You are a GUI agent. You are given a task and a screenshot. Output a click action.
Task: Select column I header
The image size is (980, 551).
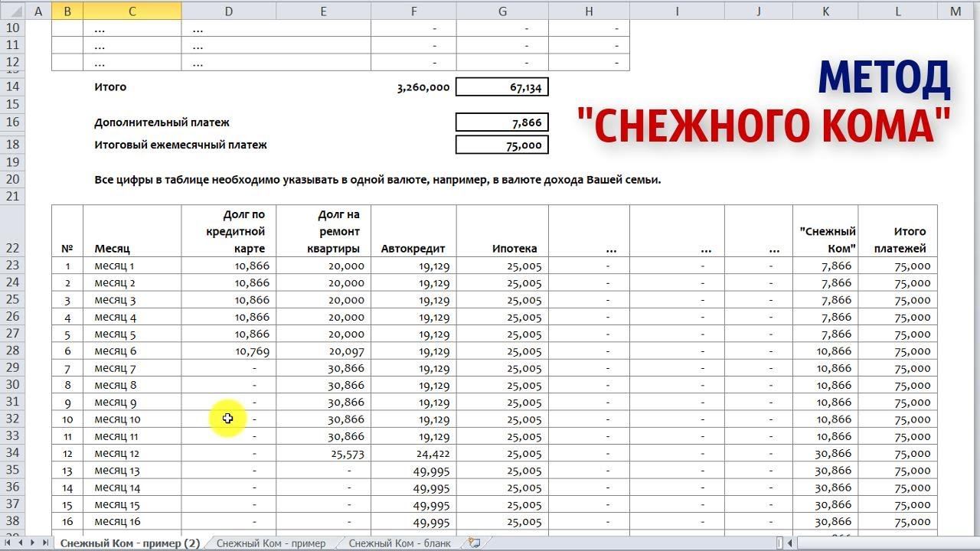[677, 11]
